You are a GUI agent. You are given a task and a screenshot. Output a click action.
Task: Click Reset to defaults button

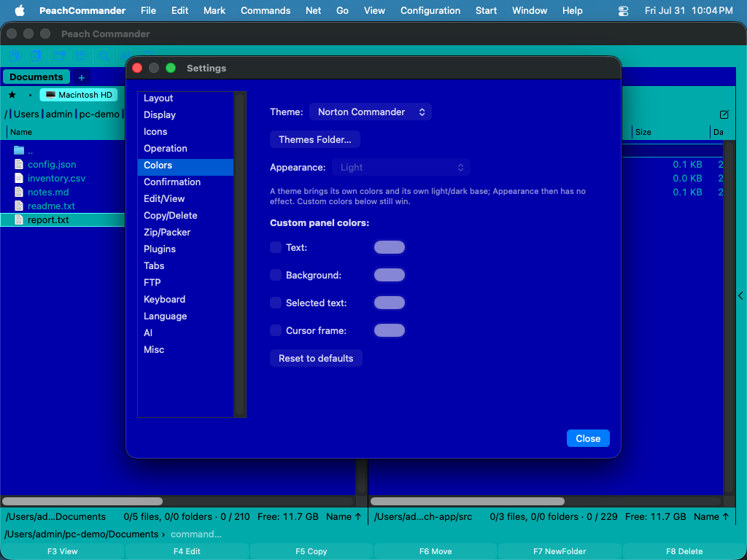316,358
